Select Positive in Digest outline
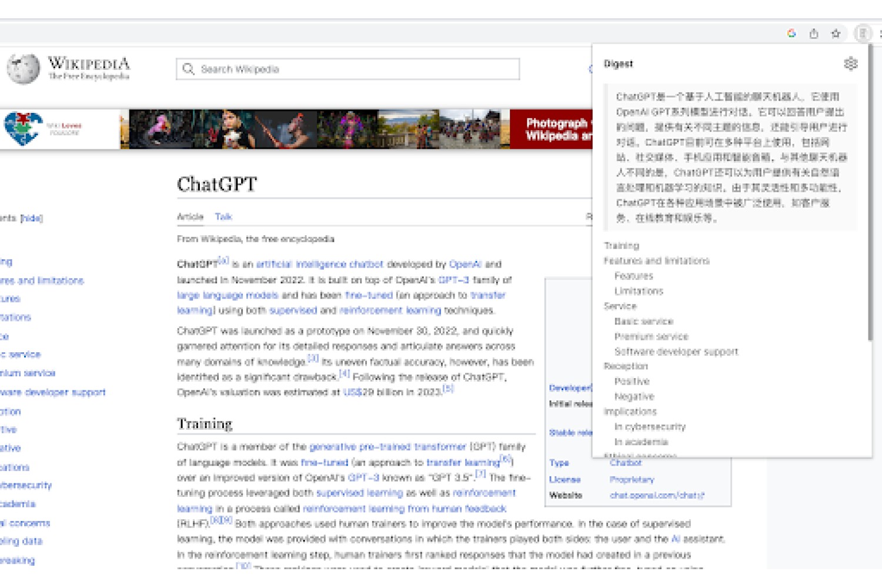882x588 pixels. (632, 381)
